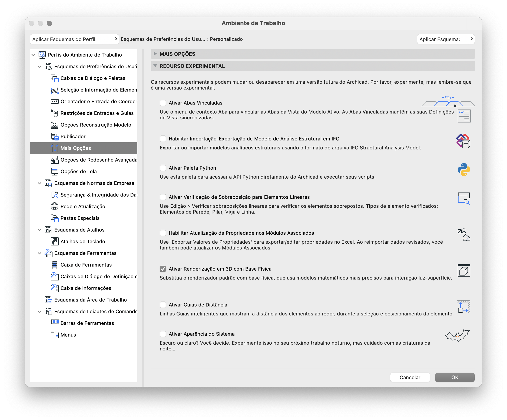
Task: Click the Rede e Atualização globe icon
Action: tap(55, 206)
